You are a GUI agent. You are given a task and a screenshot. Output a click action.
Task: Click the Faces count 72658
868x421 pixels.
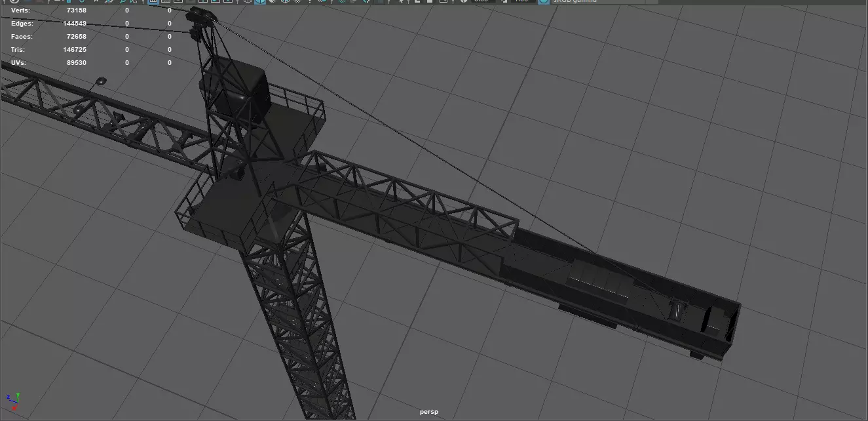[x=76, y=37]
